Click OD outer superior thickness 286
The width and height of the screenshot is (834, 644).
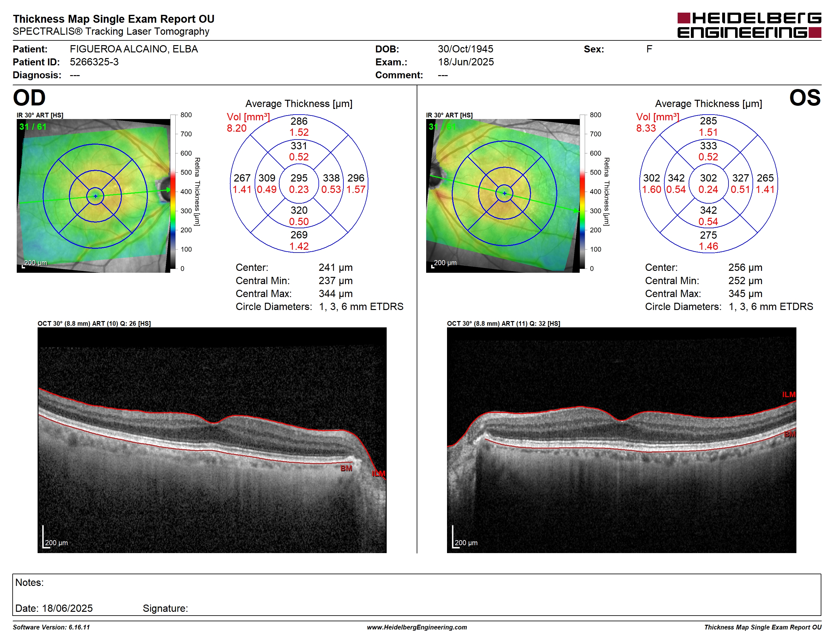299,121
